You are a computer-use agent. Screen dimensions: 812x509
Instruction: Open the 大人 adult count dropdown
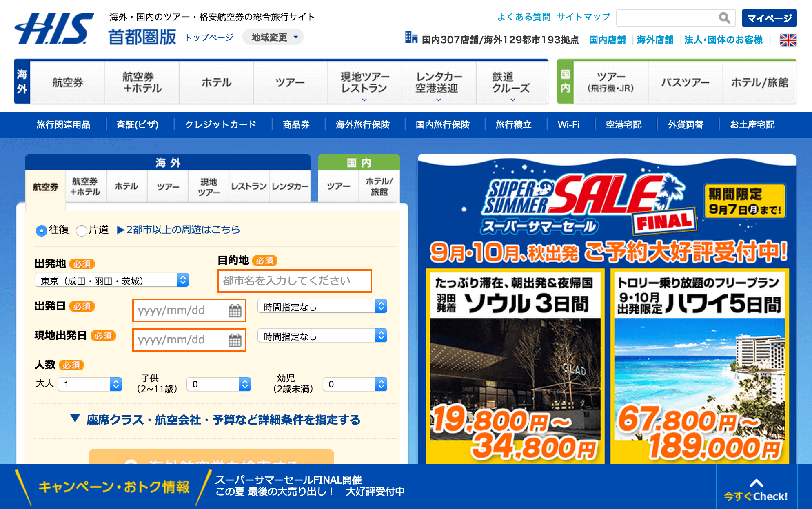90,384
